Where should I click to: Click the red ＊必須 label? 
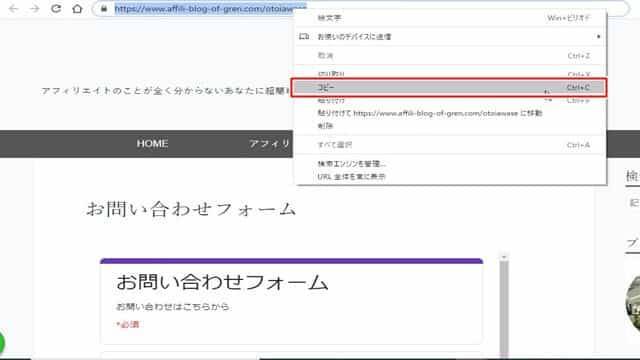click(128, 324)
